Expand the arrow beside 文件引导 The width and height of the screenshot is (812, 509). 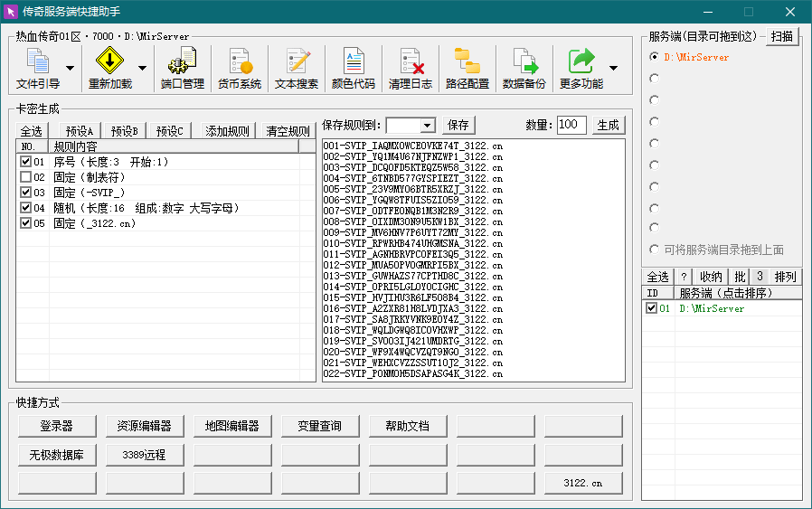click(70, 69)
